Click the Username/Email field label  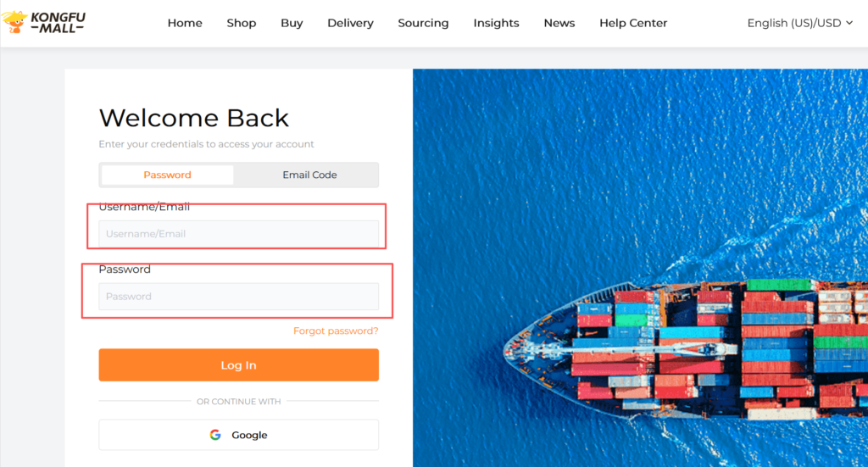pos(144,207)
